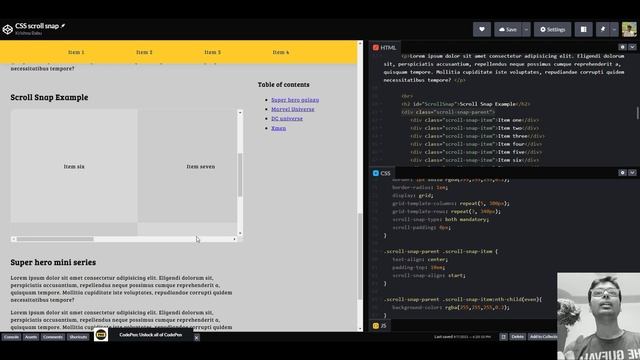Open the Console panel
The height and width of the screenshot is (360, 640).
tap(11, 337)
